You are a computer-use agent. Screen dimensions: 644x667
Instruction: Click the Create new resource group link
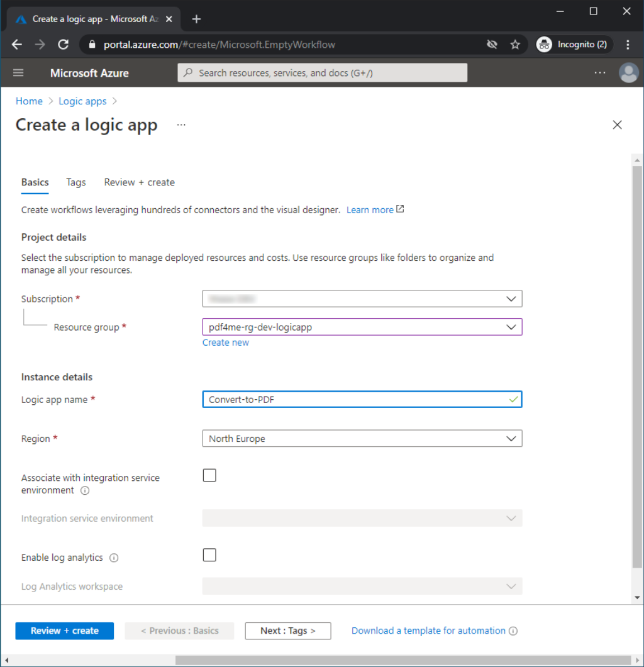click(225, 343)
